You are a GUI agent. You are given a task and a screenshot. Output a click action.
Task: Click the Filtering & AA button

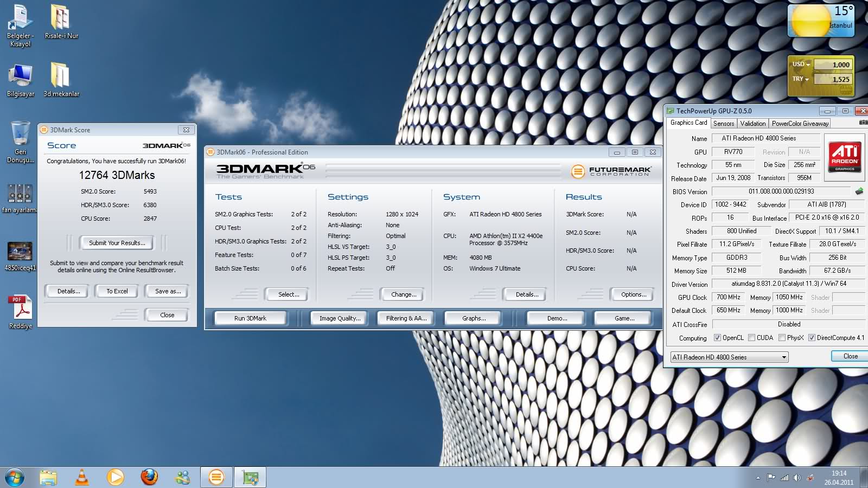(x=406, y=318)
